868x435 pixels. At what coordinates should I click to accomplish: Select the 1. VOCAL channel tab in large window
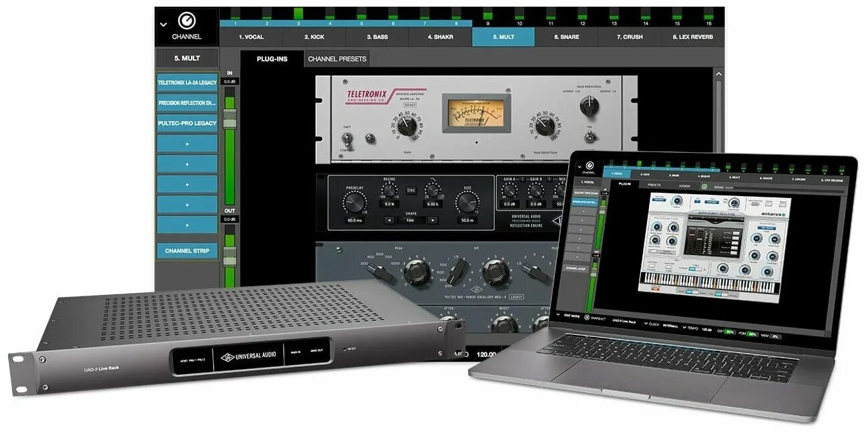[x=251, y=37]
